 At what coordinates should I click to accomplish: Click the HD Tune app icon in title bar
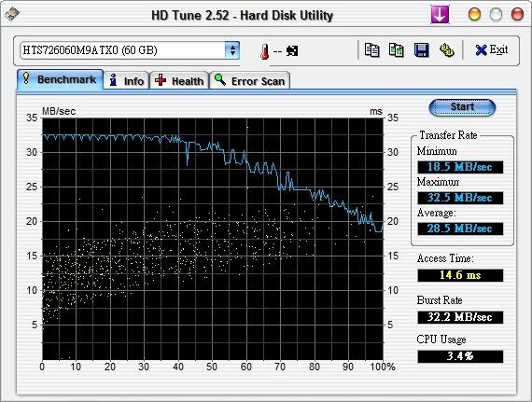click(x=12, y=14)
